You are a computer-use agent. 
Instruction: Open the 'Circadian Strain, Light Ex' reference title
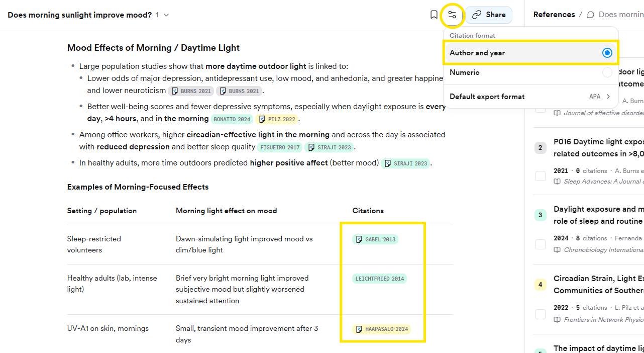tap(599, 285)
